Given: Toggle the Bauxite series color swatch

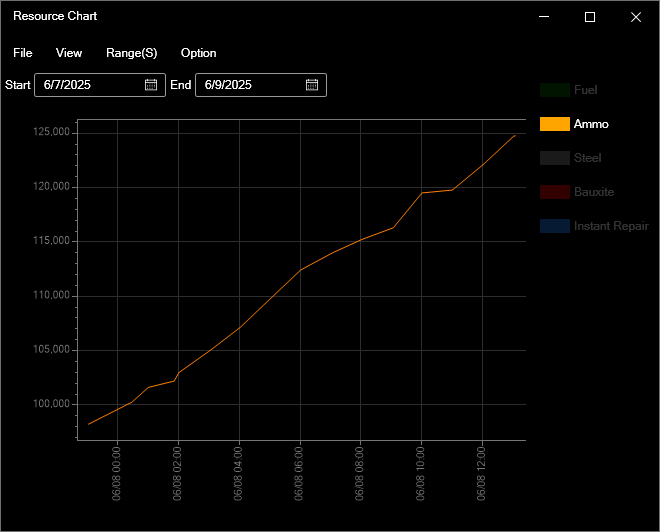Looking at the screenshot, I should click(555, 192).
